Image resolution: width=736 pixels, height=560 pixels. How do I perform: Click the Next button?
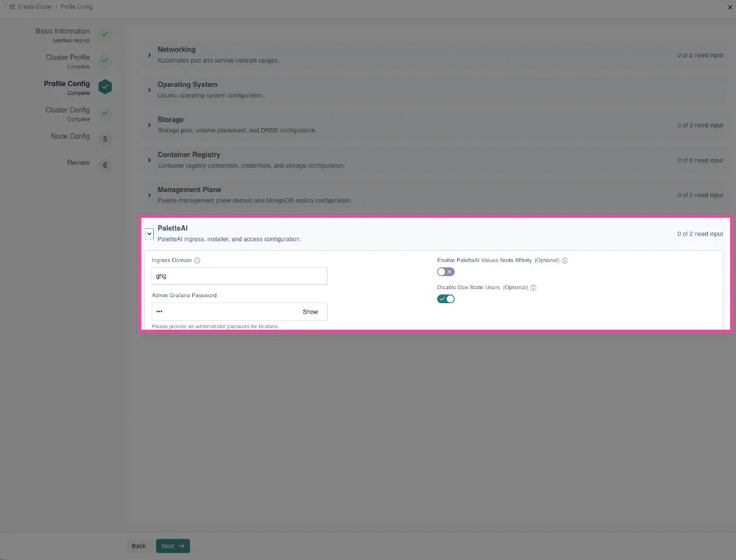[173, 546]
